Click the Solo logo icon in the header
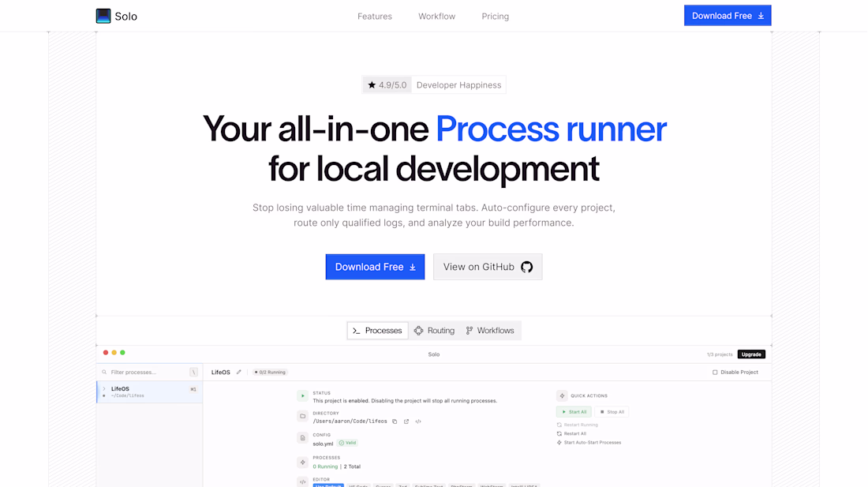Viewport: 868px width, 487px height. pyautogui.click(x=103, y=16)
